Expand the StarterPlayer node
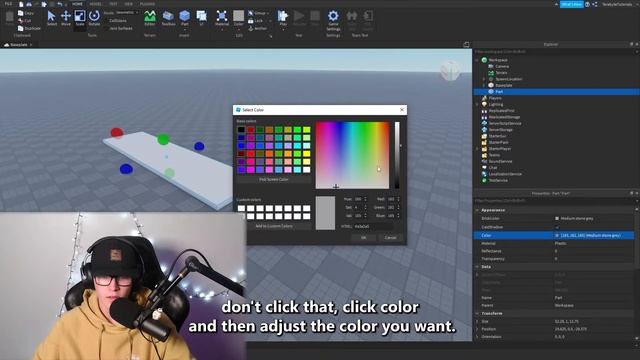640x360 pixels. (477, 149)
